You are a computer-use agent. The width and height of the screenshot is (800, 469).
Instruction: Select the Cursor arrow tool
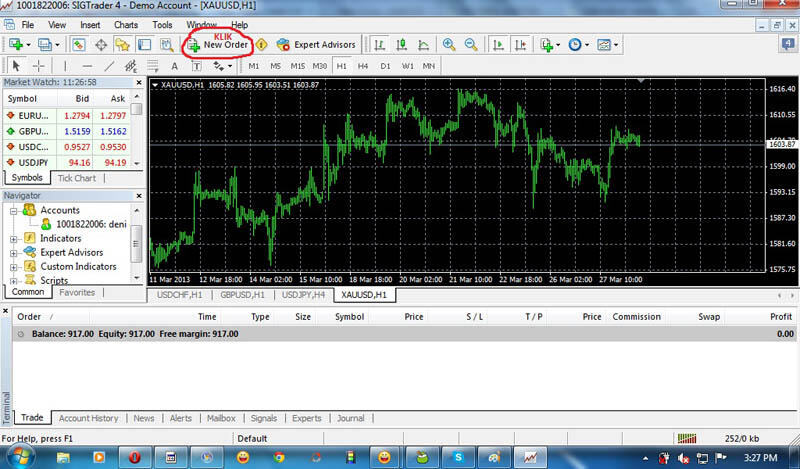[16, 66]
